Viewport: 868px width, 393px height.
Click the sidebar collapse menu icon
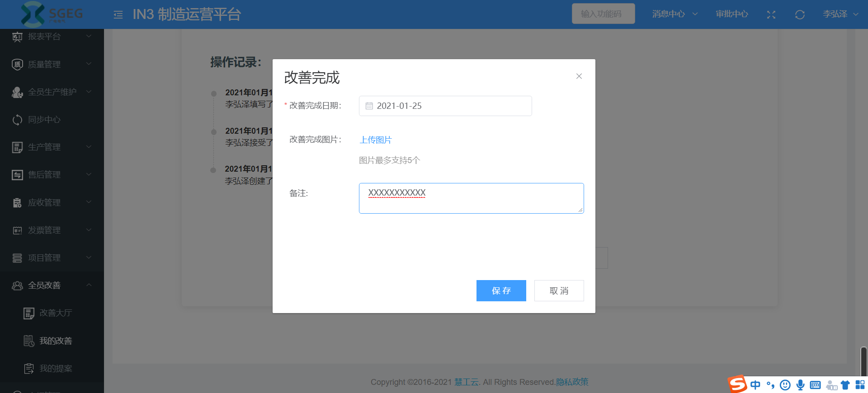[x=118, y=15]
